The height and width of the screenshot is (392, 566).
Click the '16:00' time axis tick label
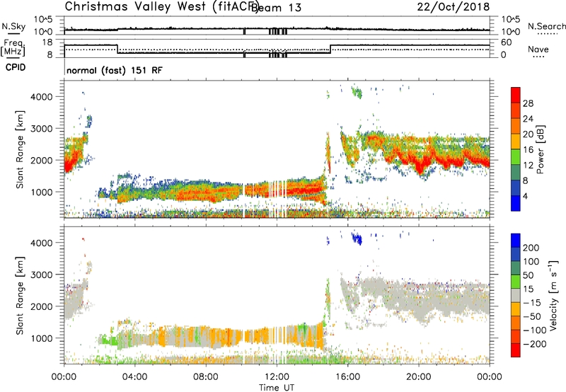tap(347, 377)
